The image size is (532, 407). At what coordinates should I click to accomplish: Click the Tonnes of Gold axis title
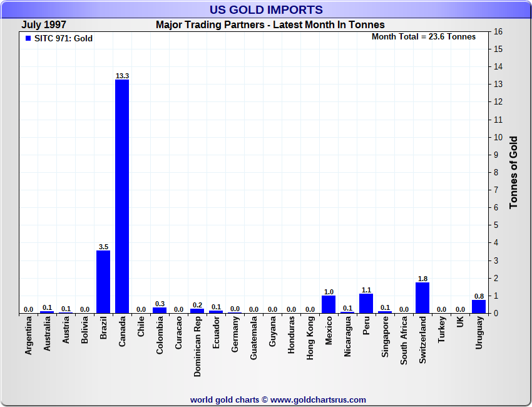point(514,172)
